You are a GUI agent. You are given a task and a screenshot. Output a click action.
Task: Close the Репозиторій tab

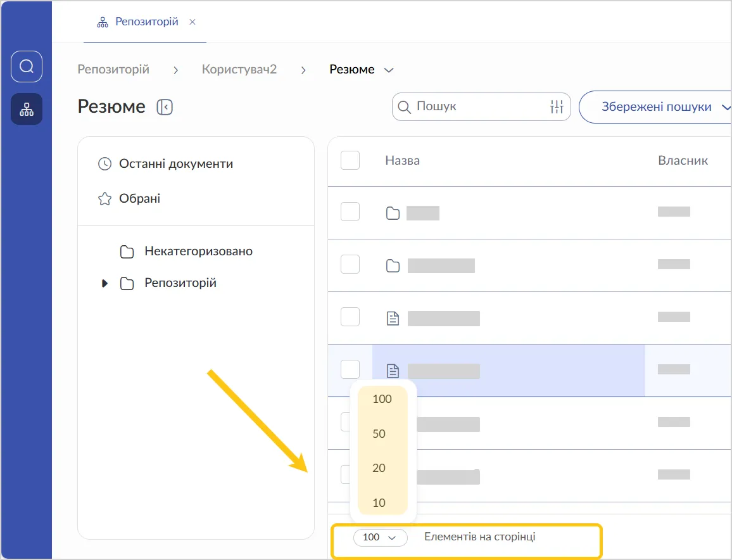(x=192, y=22)
